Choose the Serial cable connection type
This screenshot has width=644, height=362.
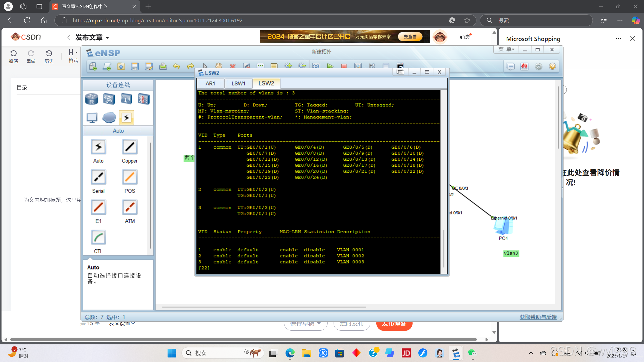[x=98, y=177]
